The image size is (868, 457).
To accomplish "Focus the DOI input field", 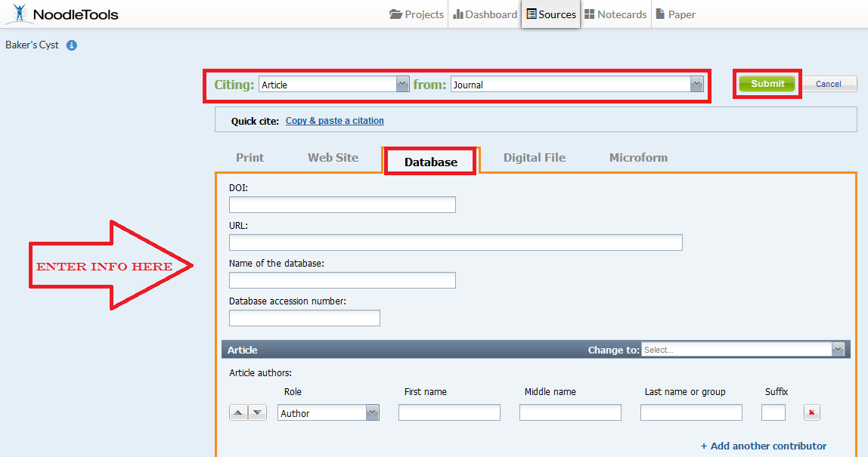I will point(342,205).
